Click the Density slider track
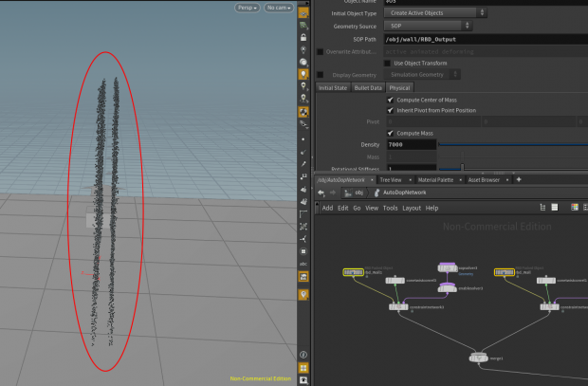This screenshot has width=588, height=386. pyautogui.click(x=513, y=144)
